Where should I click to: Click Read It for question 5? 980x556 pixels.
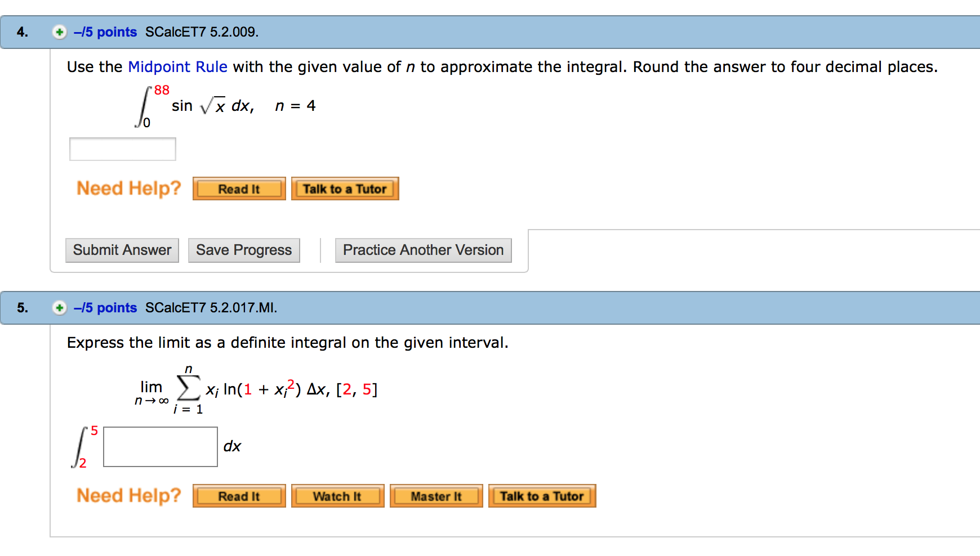pyautogui.click(x=239, y=496)
